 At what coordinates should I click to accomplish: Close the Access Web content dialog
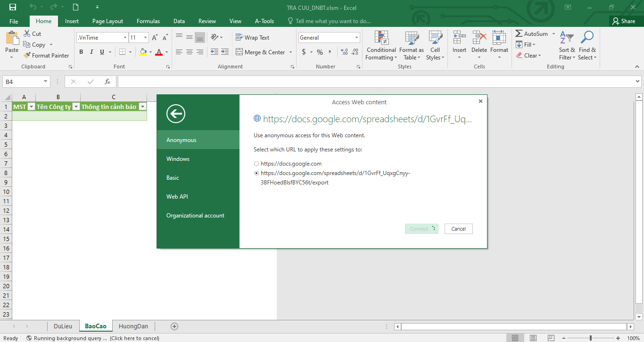[480, 101]
